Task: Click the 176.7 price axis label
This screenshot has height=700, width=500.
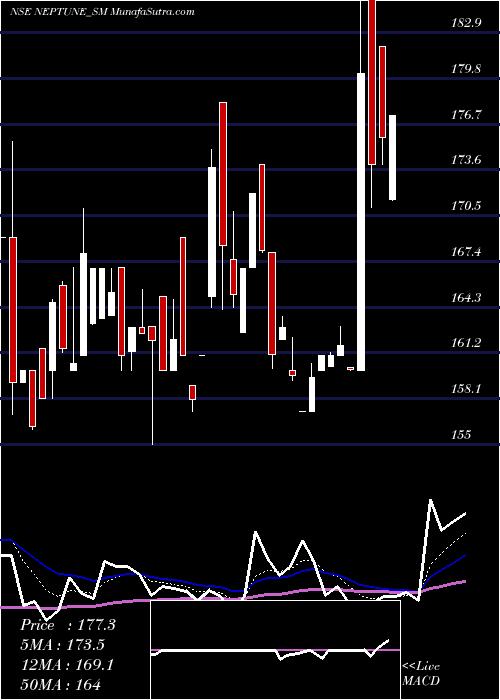Action: (466, 115)
